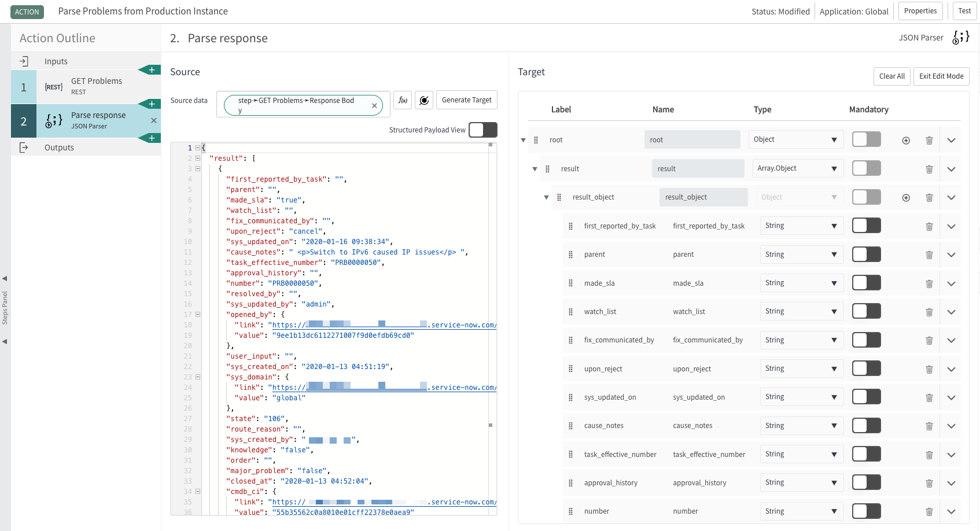This screenshot has width=980, height=531.
Task: Delete the result_object row
Action: tap(929, 198)
